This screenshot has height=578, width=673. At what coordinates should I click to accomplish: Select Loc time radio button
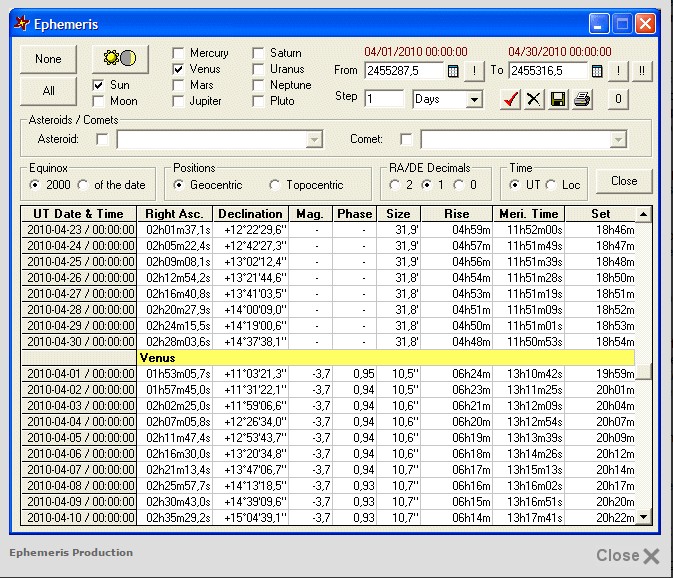[x=551, y=185]
